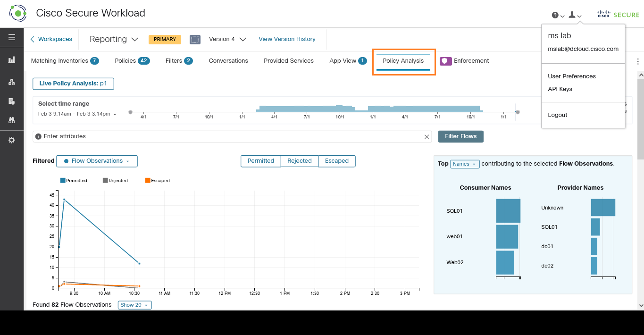
Task: Open the hamburger navigation menu
Action: [x=12, y=37]
